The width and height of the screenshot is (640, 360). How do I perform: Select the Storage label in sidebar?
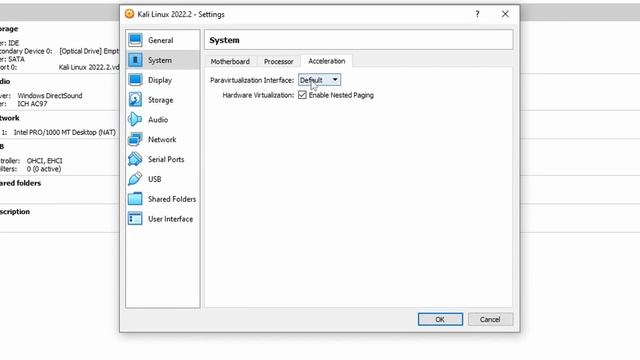pyautogui.click(x=160, y=100)
